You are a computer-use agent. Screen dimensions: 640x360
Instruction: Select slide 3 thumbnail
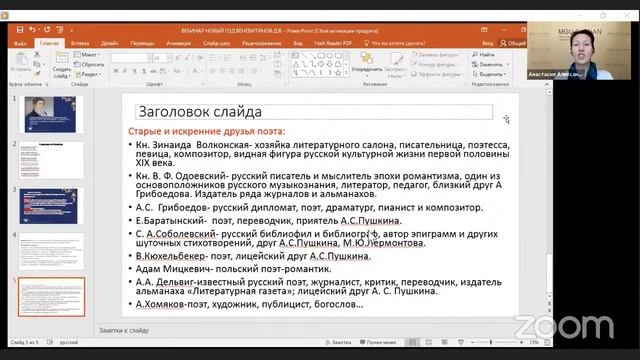49,206
